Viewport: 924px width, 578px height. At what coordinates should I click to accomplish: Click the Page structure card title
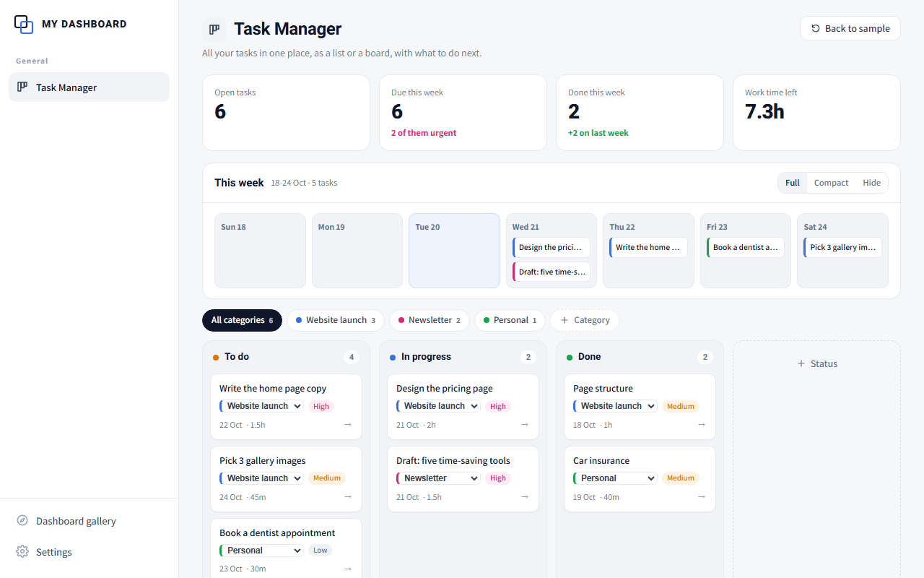pos(603,389)
